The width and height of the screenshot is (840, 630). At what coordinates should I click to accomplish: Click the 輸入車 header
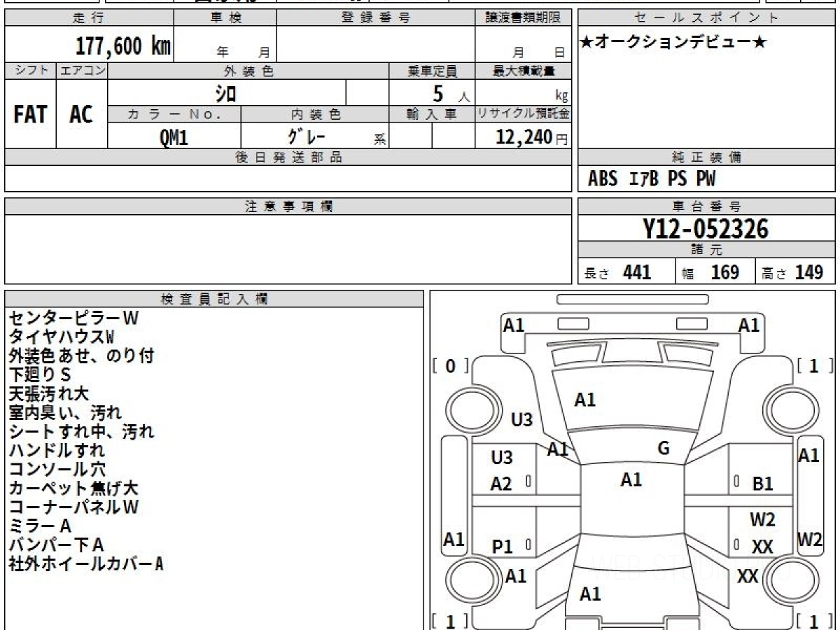tap(432, 114)
